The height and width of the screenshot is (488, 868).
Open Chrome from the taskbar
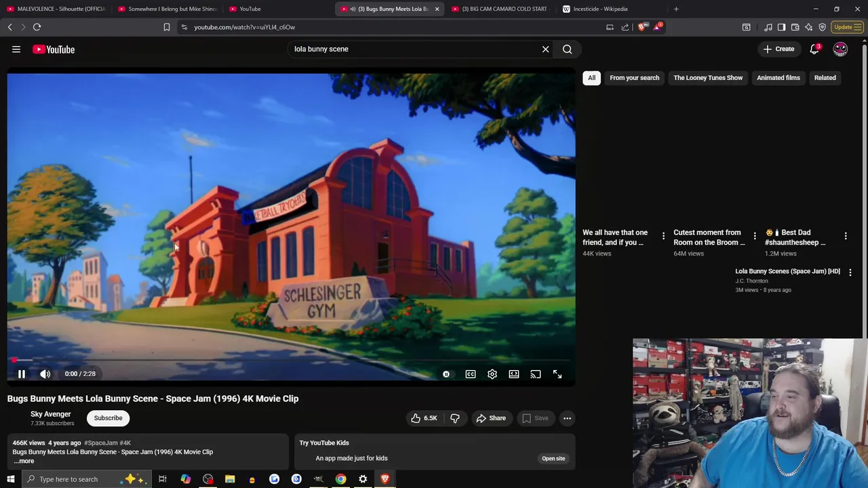point(340,479)
